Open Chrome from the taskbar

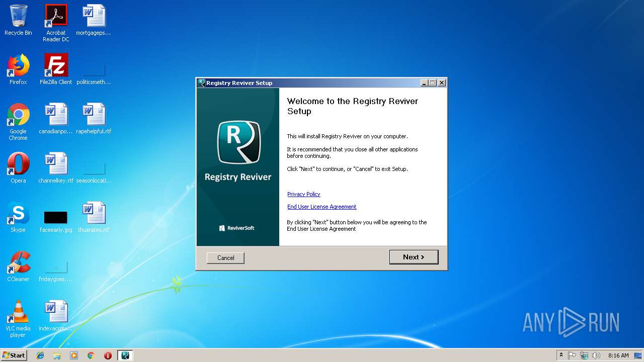tap(91, 355)
